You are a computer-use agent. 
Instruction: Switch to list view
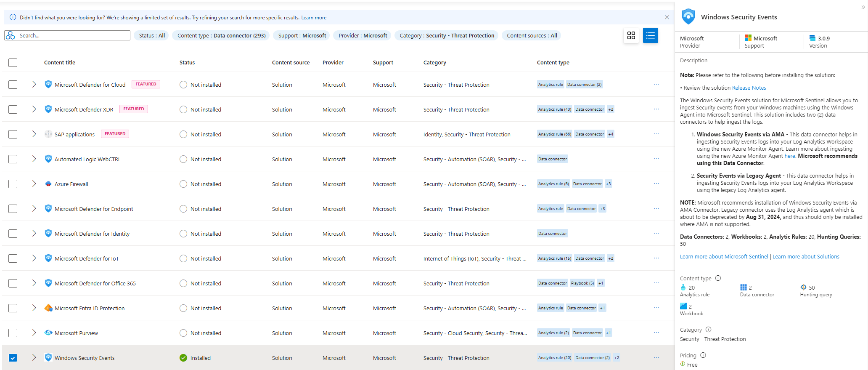tap(650, 35)
